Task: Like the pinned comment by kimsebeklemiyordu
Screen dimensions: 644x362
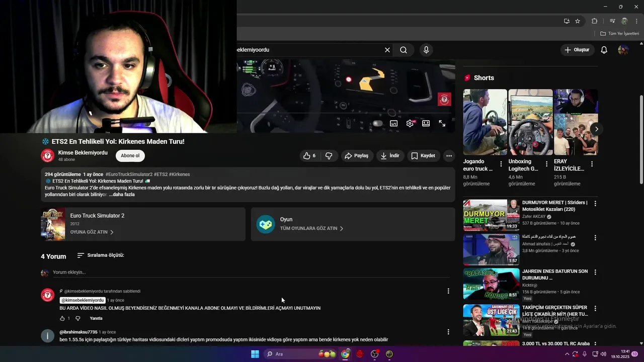Action: pyautogui.click(x=62, y=318)
